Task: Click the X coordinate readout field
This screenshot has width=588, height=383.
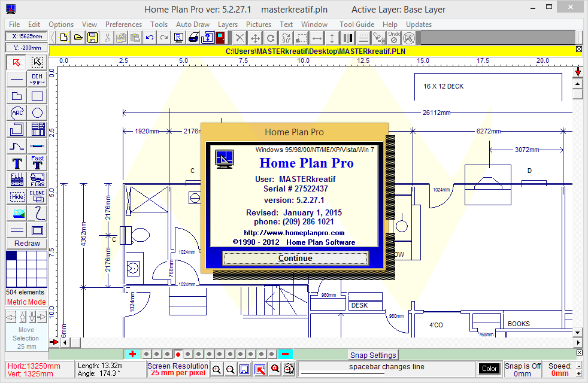Action: pyautogui.click(x=26, y=37)
